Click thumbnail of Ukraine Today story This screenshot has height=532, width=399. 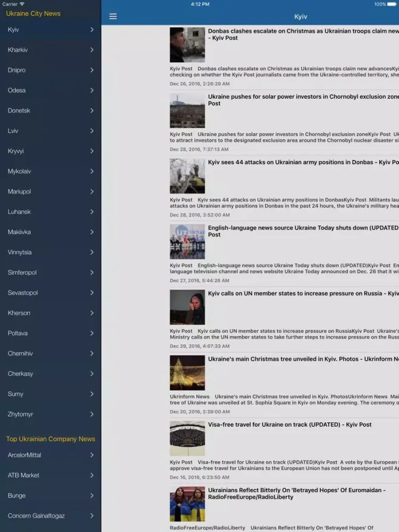pos(187,242)
